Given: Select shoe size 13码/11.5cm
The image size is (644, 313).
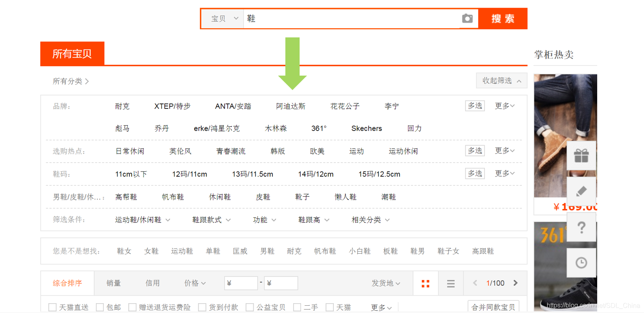Looking at the screenshot, I should click(x=253, y=174).
